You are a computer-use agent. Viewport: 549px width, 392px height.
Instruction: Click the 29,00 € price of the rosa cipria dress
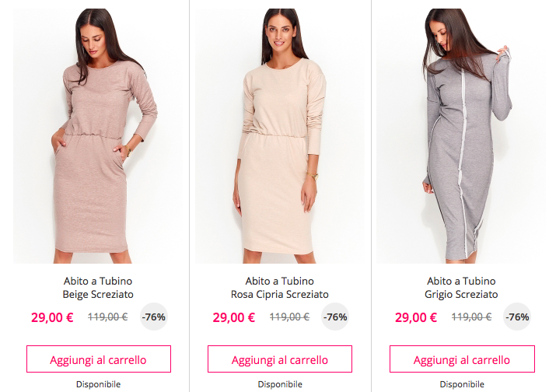point(234,317)
